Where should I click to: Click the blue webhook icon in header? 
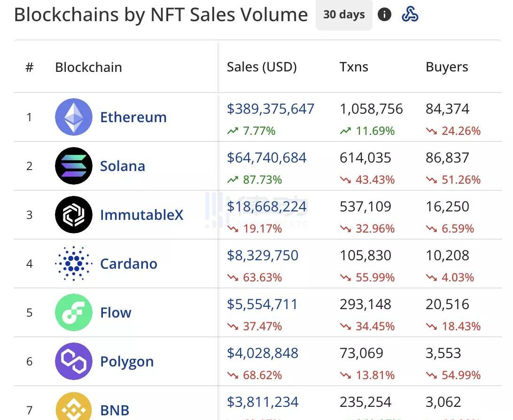pyautogui.click(x=410, y=15)
